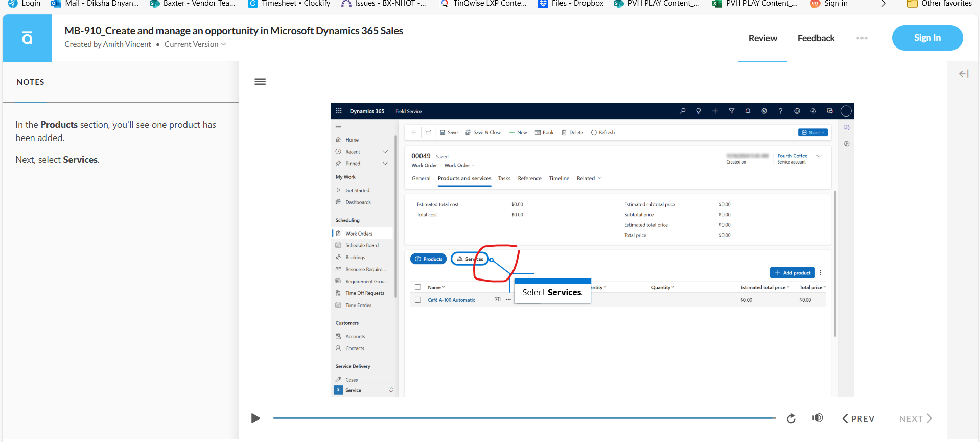Viewport: 980px width, 442px height.
Task: Click the help question mark icon
Action: [780, 111]
